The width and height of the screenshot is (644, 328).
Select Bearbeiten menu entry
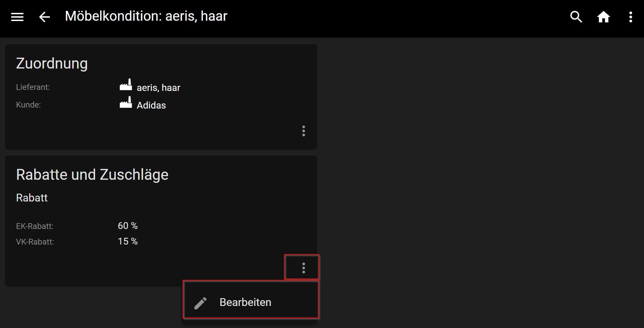245,302
